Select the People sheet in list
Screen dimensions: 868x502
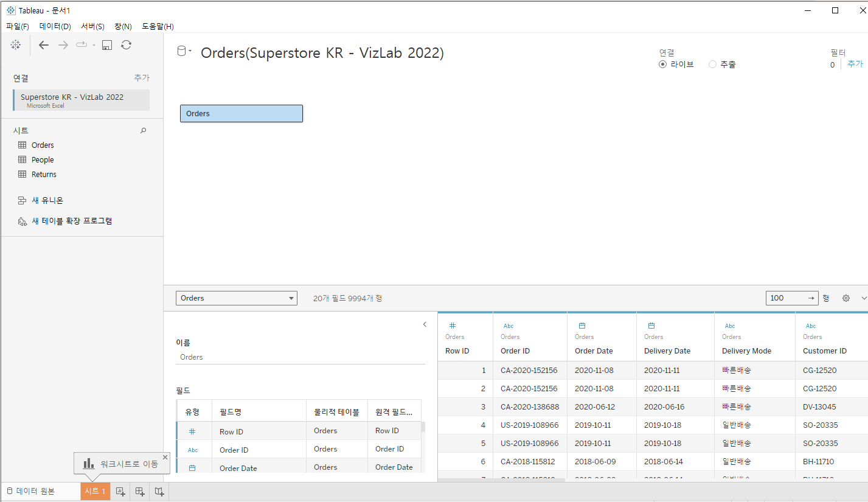point(43,160)
